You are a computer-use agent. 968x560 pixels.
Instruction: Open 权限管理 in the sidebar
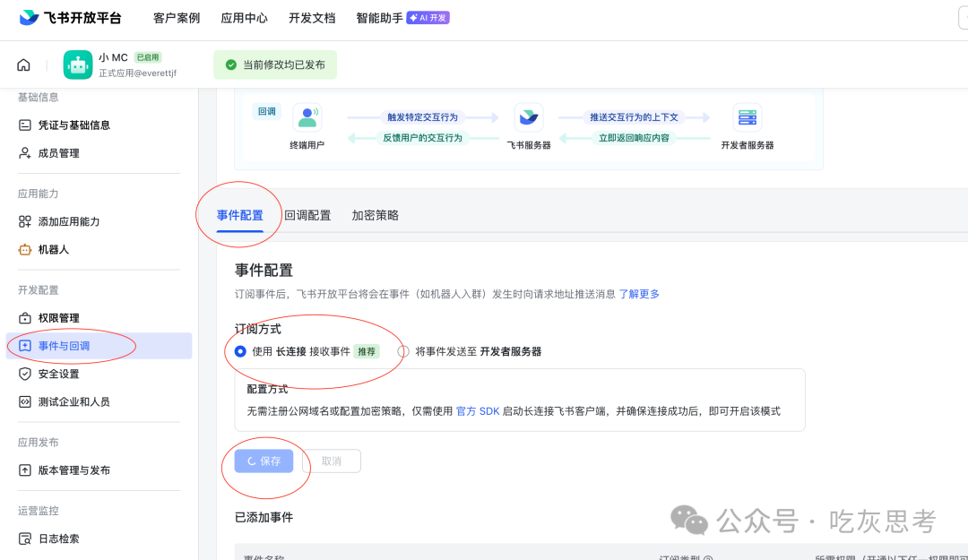[58, 318]
